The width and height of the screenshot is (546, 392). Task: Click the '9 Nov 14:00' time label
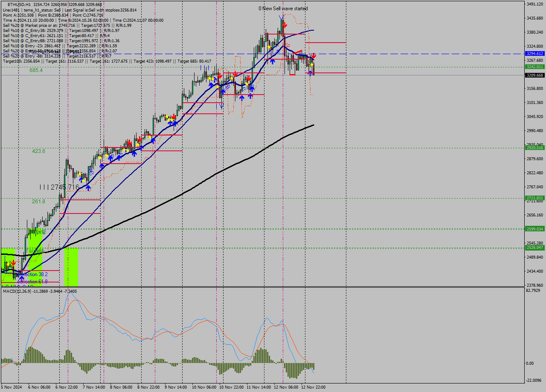pos(176,387)
